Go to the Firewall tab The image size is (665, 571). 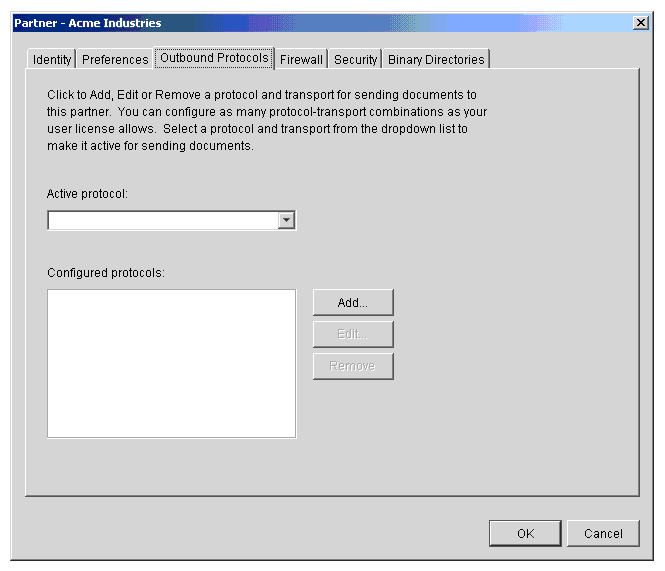pos(301,59)
